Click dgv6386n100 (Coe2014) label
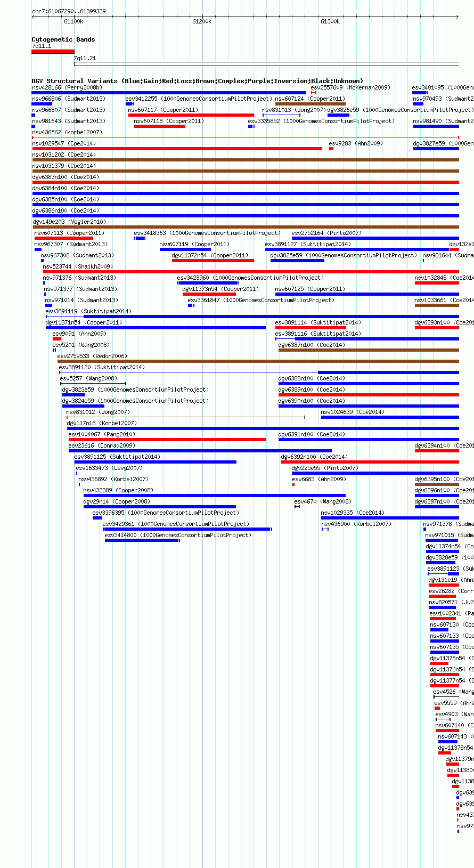 [66, 210]
